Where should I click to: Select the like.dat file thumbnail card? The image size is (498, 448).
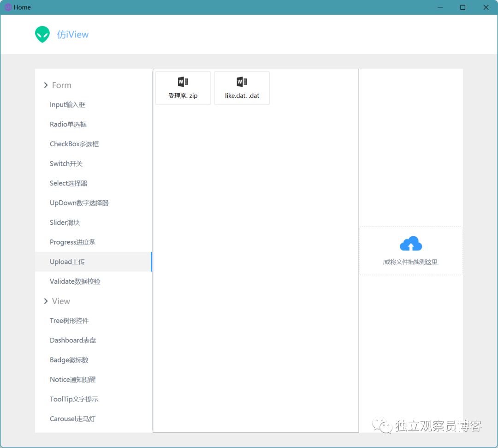242,88
